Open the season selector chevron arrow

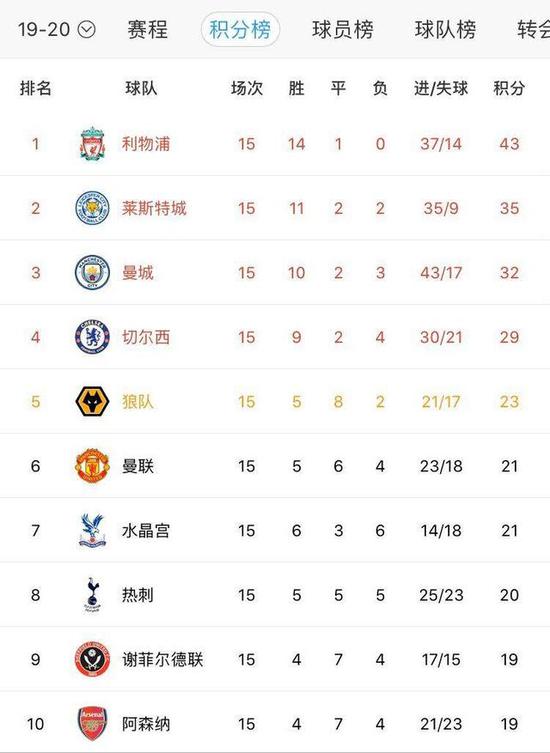(x=86, y=30)
